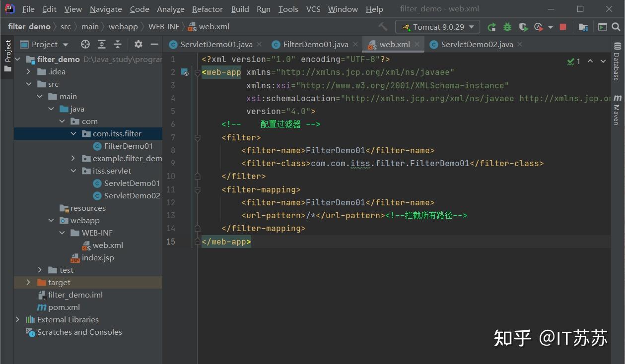
Task: Open the Project Structure dialog icon
Action: (583, 27)
